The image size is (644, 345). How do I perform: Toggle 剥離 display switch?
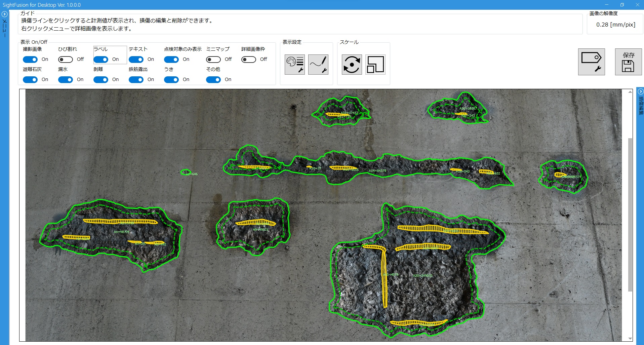[101, 80]
